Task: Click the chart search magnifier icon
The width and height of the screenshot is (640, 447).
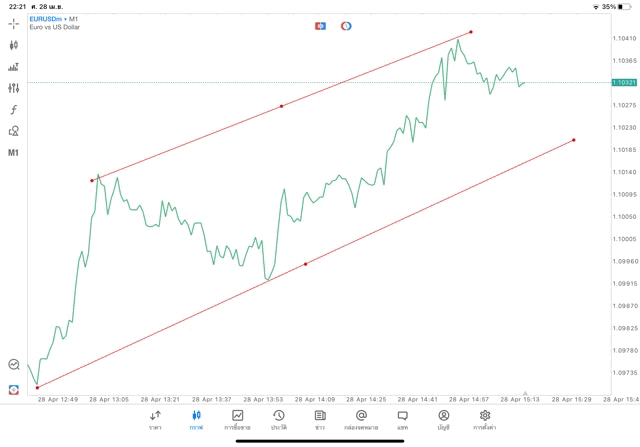Action: (x=14, y=365)
